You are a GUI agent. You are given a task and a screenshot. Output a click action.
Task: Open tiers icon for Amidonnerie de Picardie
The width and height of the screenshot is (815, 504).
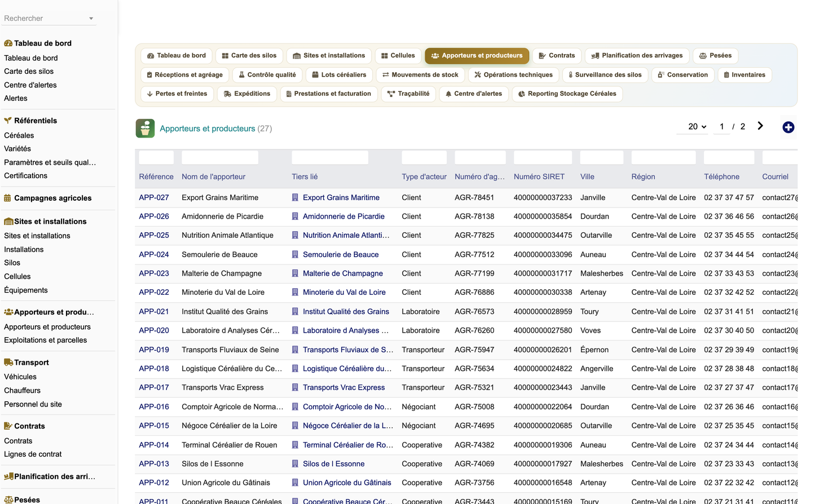(295, 216)
